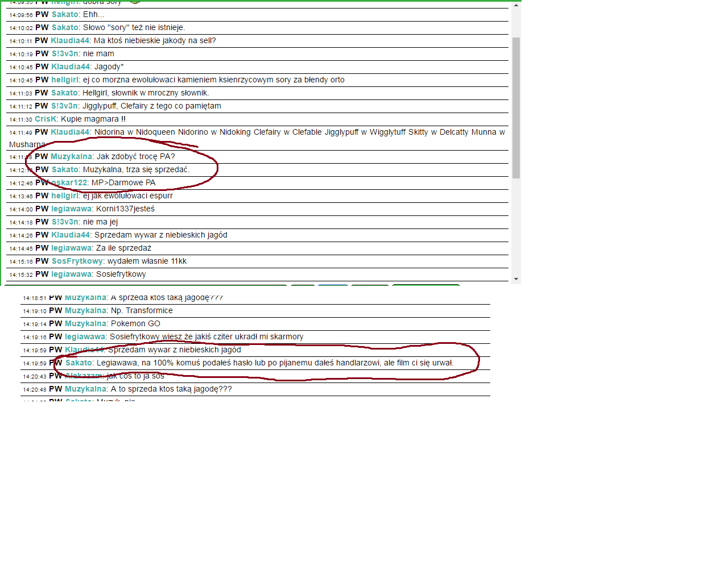
Task: Click PW next to SosFrytkowy's message
Action: click(x=42, y=261)
